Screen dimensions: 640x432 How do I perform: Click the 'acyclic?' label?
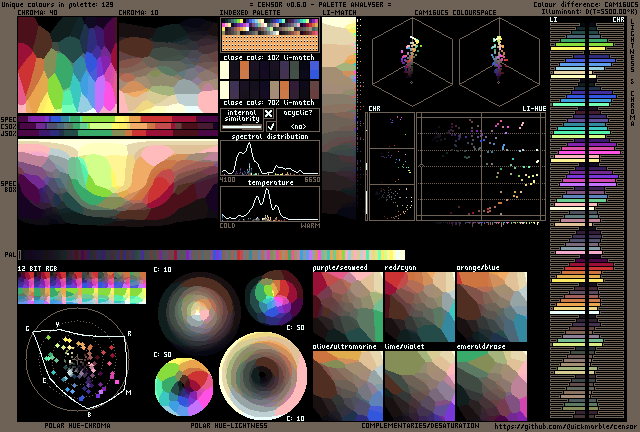pos(298,112)
